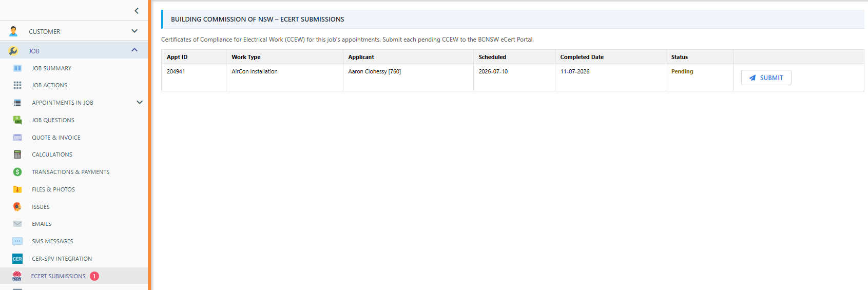
Task: Click appointment ID 204941
Action: click(x=176, y=71)
